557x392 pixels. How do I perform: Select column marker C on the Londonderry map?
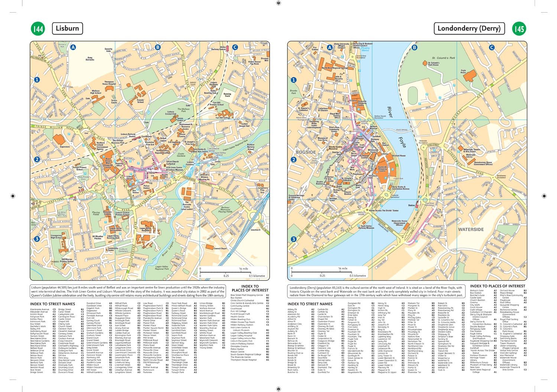(492, 47)
